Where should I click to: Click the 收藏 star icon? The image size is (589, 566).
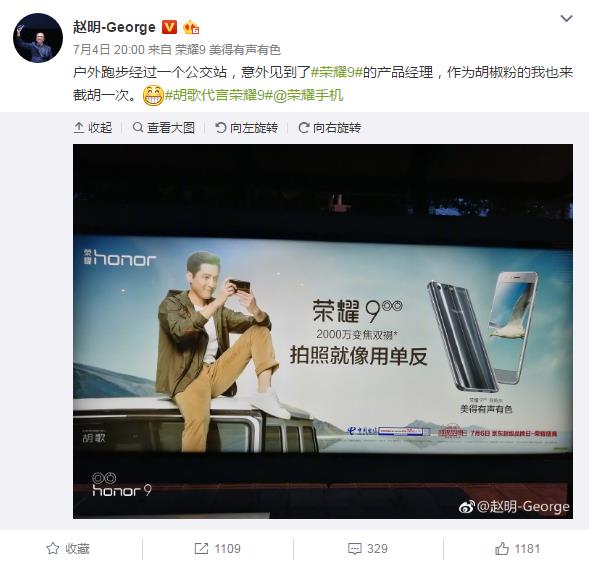(x=53, y=549)
